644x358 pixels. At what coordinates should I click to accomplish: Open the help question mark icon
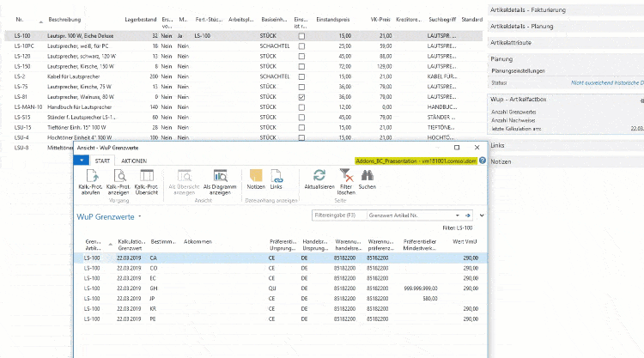[483, 161]
